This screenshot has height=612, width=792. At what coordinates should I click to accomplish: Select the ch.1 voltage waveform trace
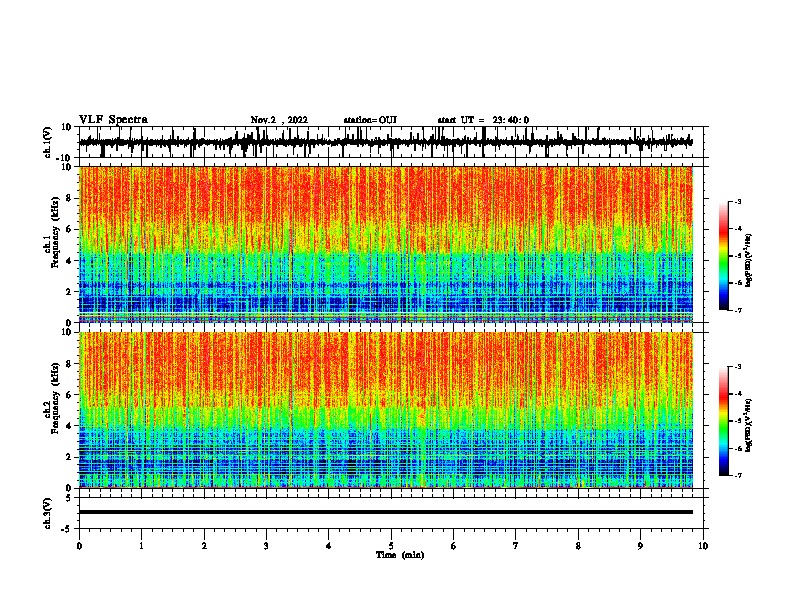[385, 142]
